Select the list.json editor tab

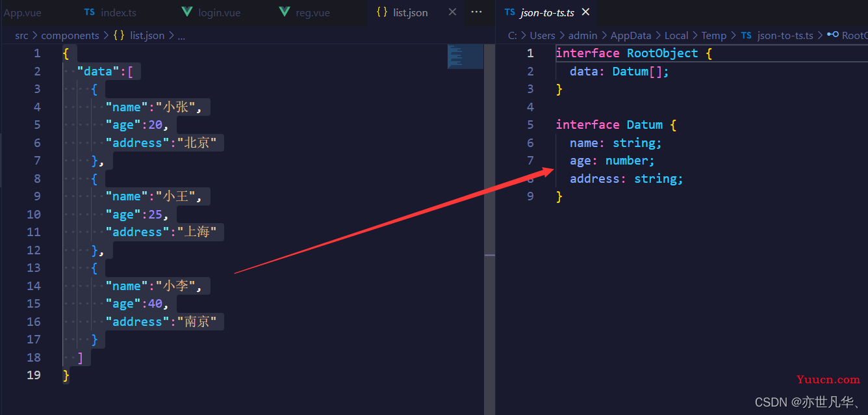[x=411, y=12]
